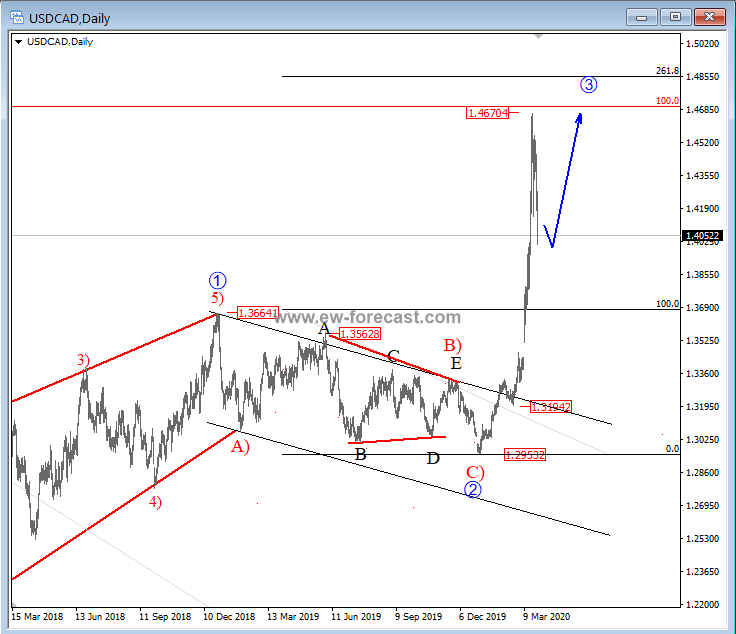
Task: Click the circled blue wave 3 label
Action: (x=589, y=85)
